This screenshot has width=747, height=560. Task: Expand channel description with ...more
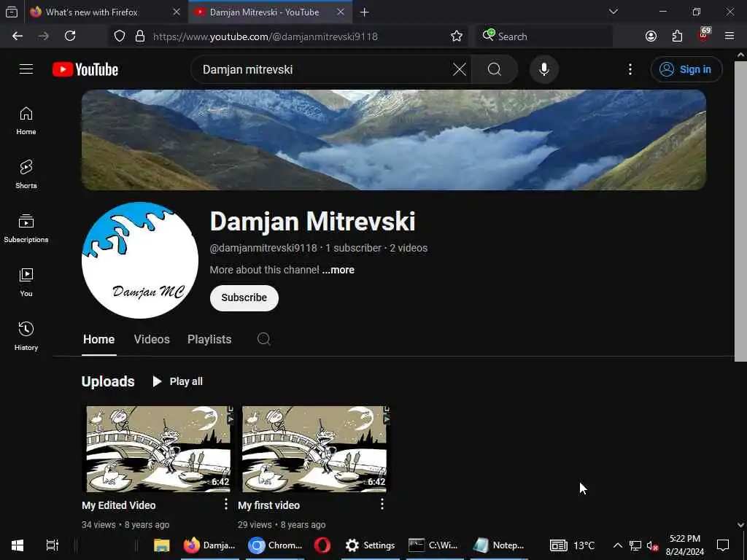click(x=338, y=270)
